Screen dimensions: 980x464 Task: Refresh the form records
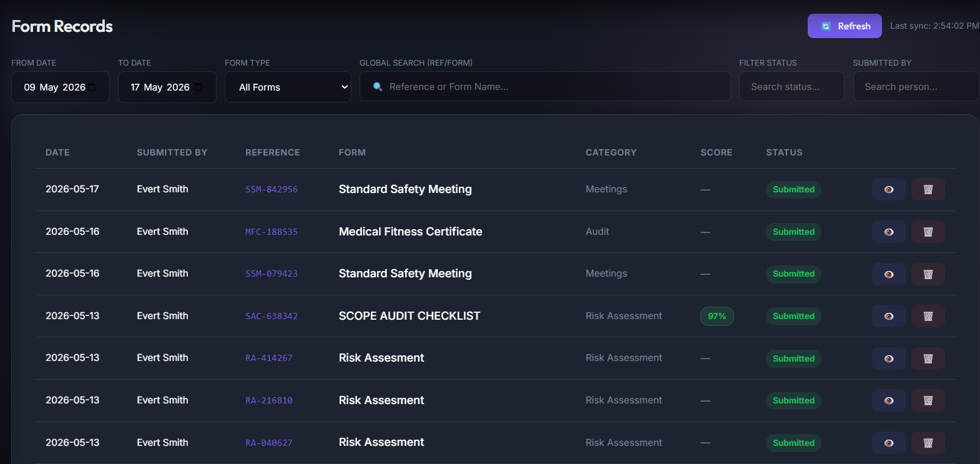pyautogui.click(x=845, y=26)
